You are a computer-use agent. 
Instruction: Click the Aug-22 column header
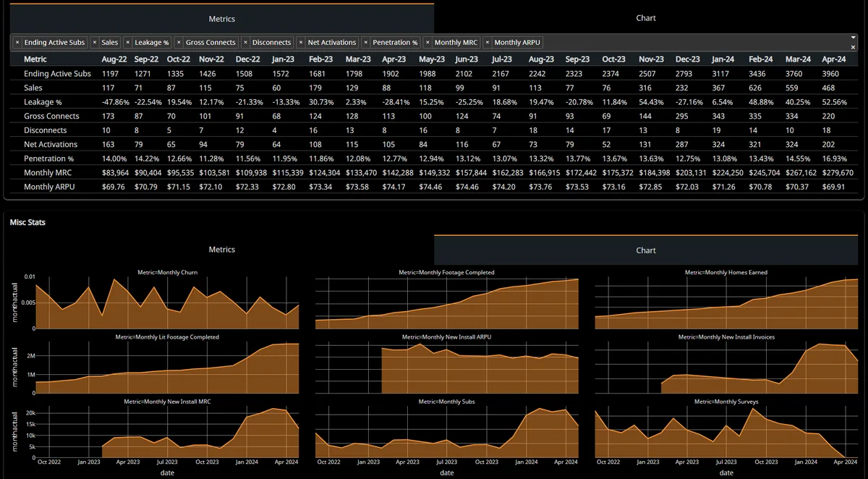pos(115,59)
